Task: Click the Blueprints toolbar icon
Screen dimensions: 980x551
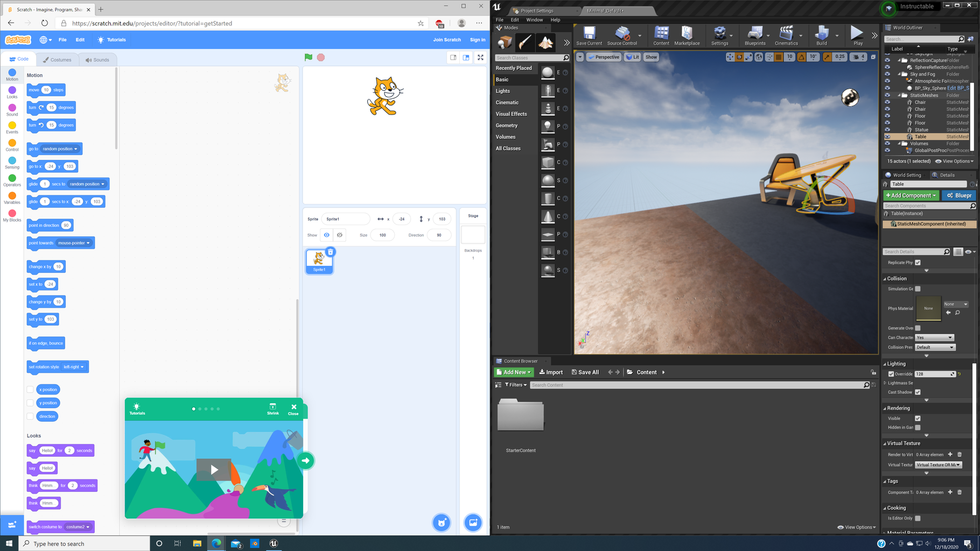Action: point(756,34)
